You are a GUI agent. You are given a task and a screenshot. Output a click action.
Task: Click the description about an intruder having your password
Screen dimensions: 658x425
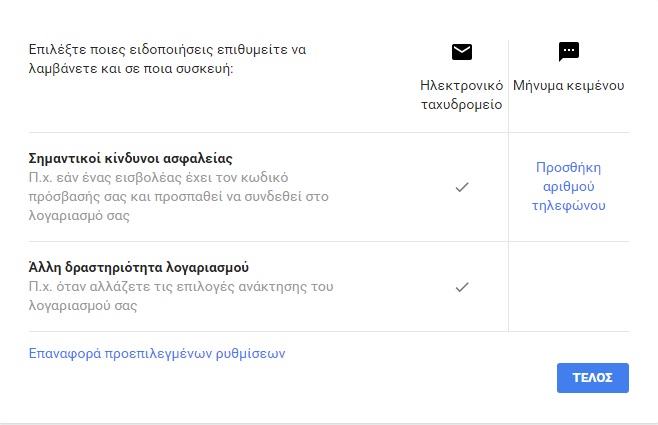[179, 196]
